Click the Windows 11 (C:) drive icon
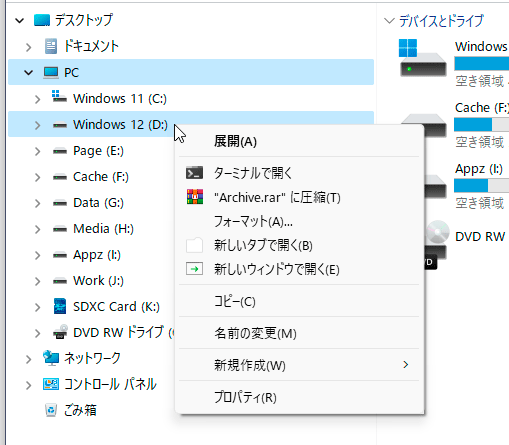509x445 pixels. point(59,97)
